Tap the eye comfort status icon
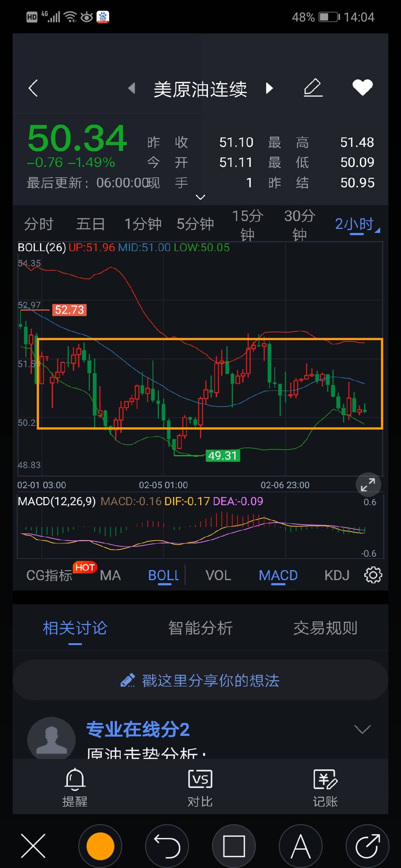 click(87, 17)
